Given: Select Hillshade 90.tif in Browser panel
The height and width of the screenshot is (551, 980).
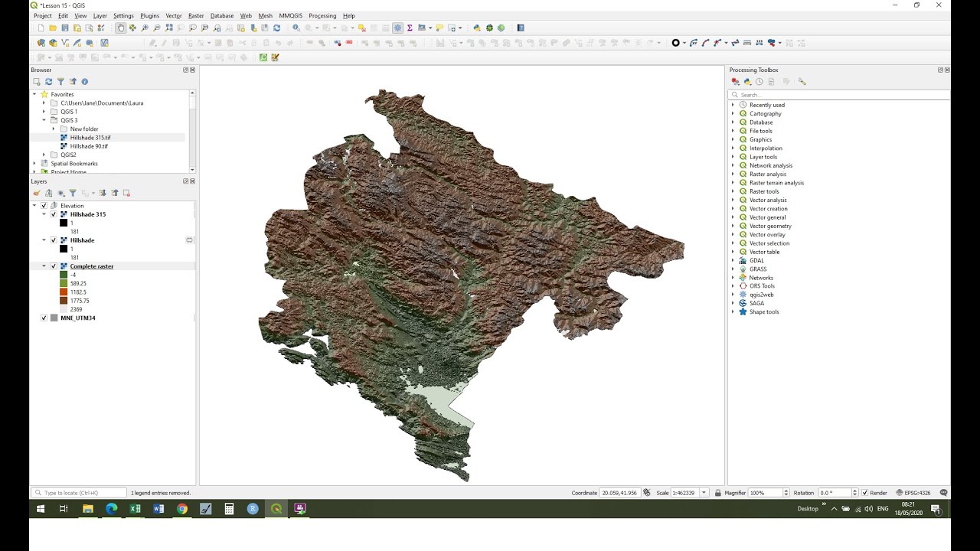Looking at the screenshot, I should pos(89,146).
